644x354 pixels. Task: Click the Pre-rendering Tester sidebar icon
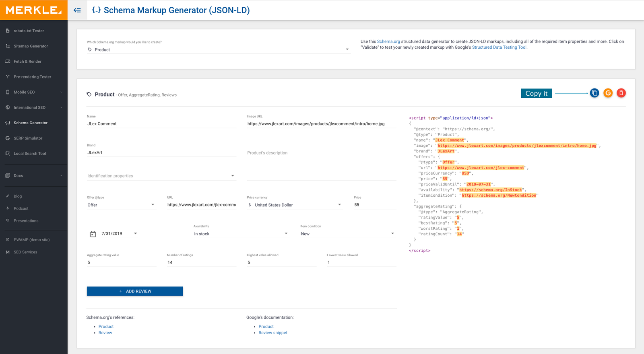[x=8, y=76]
